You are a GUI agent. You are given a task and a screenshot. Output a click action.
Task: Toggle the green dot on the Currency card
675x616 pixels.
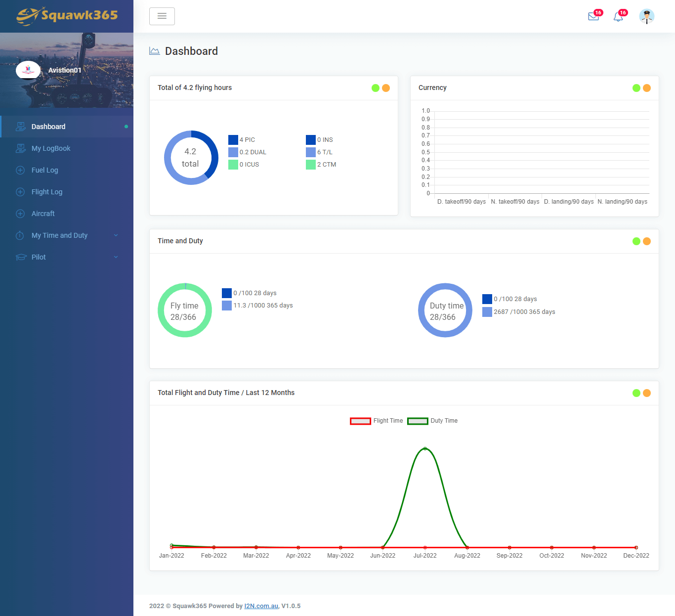pyautogui.click(x=636, y=88)
